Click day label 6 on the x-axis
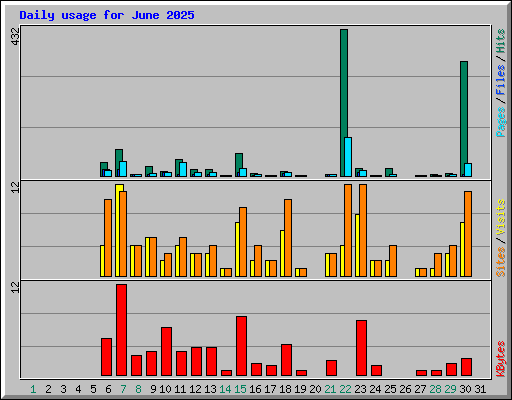The width and height of the screenshot is (512, 400). 108,389
